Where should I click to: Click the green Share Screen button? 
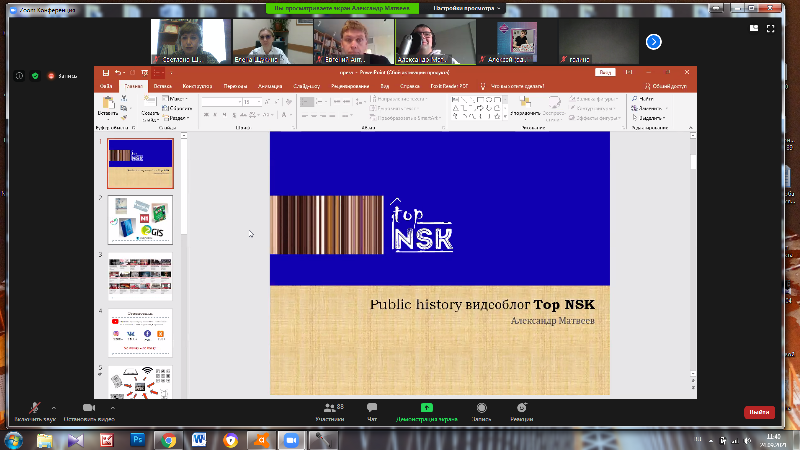(427, 412)
